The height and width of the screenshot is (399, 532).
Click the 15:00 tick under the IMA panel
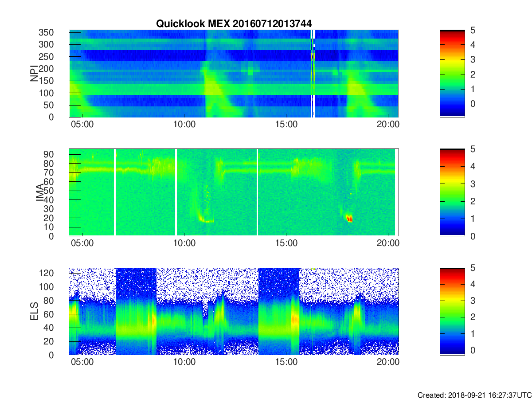[286, 243]
